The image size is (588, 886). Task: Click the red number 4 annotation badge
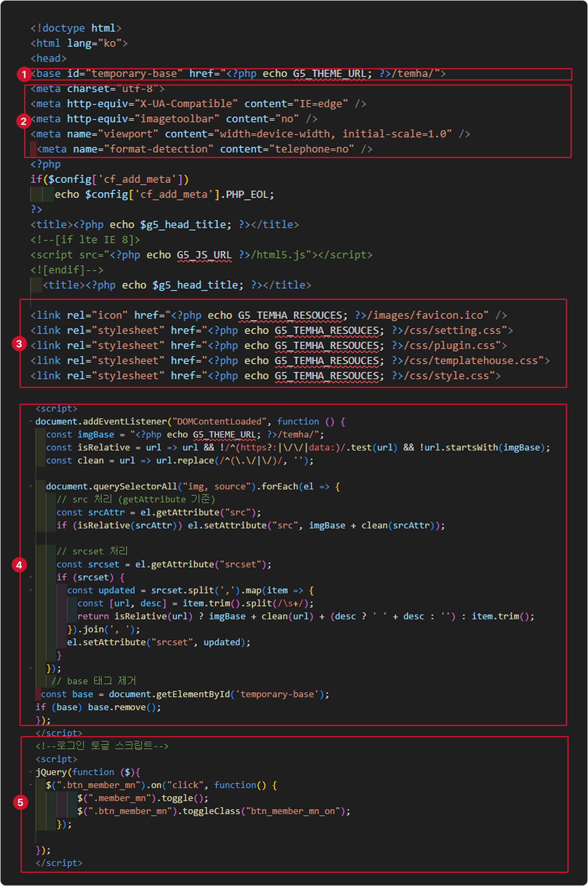point(19,565)
